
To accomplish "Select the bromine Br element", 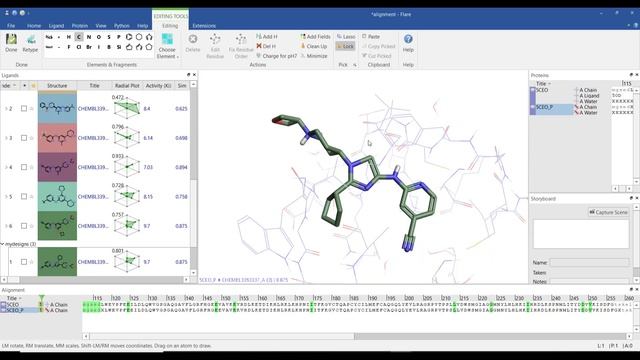I will [89, 47].
